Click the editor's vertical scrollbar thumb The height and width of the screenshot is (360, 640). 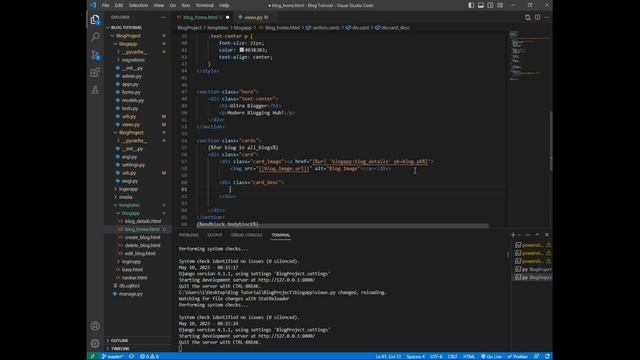click(x=551, y=141)
